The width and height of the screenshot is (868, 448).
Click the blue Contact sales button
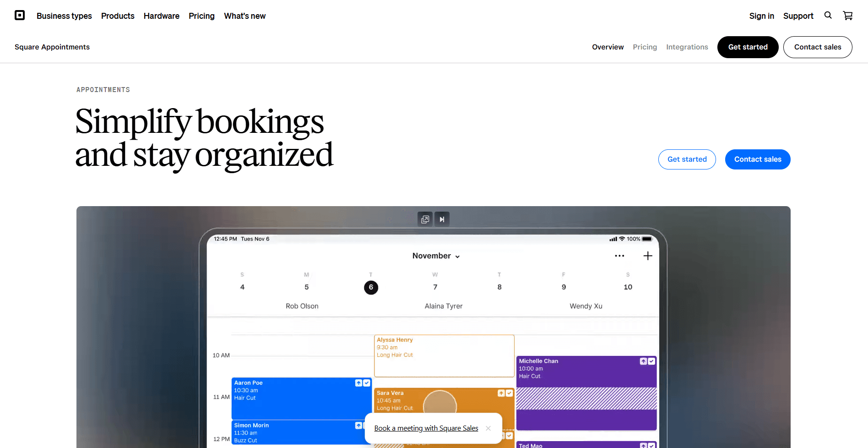(x=758, y=159)
